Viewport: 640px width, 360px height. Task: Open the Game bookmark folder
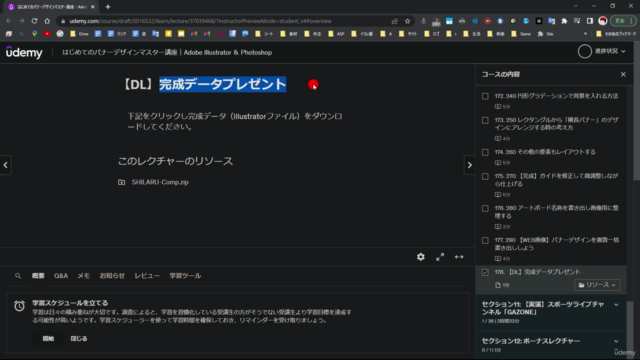[x=521, y=34]
